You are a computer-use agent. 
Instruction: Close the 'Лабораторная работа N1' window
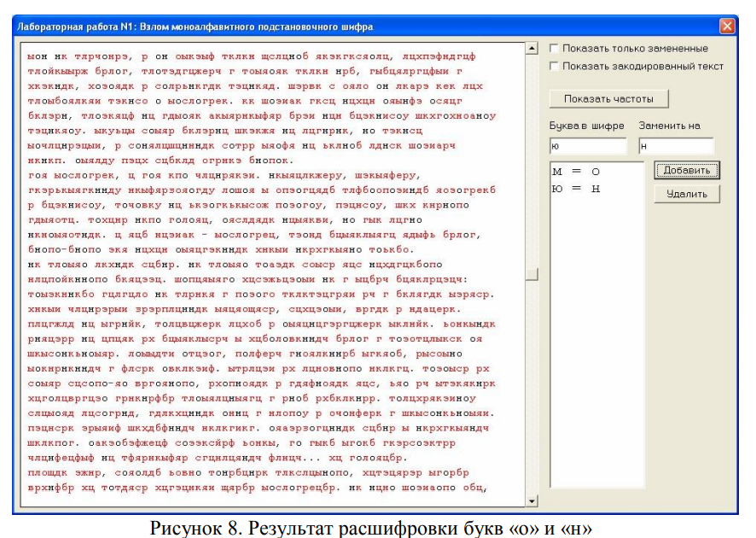coord(727,26)
